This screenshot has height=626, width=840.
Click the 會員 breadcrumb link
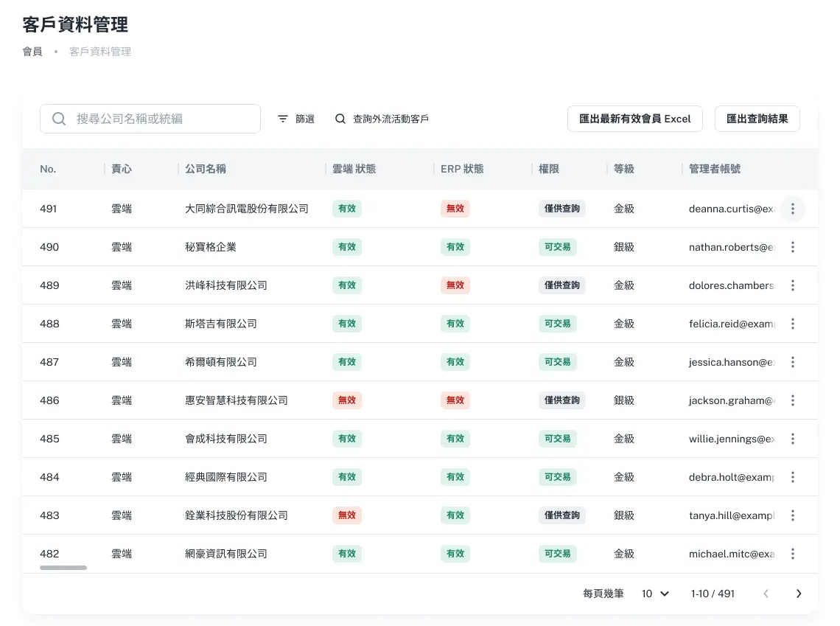32,52
